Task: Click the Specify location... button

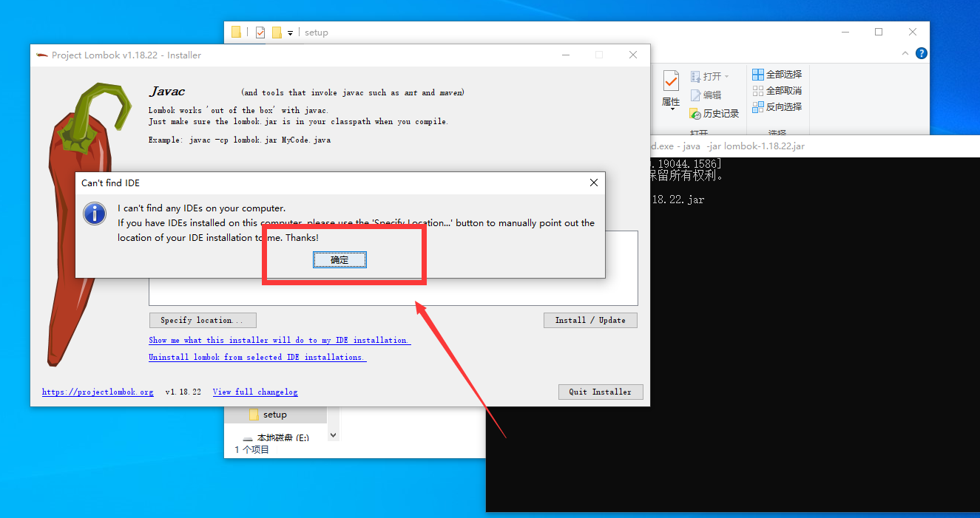Action: pyautogui.click(x=203, y=320)
